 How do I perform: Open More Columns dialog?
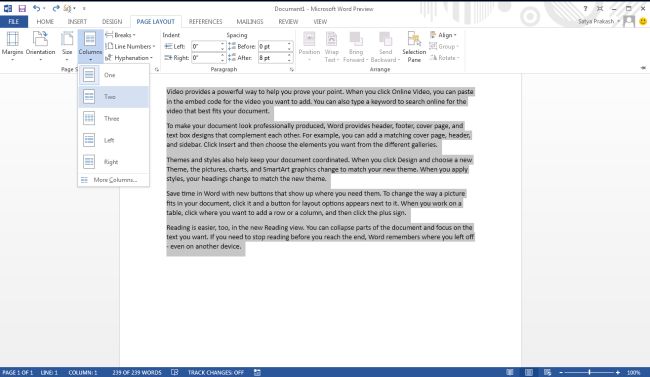pos(113,180)
